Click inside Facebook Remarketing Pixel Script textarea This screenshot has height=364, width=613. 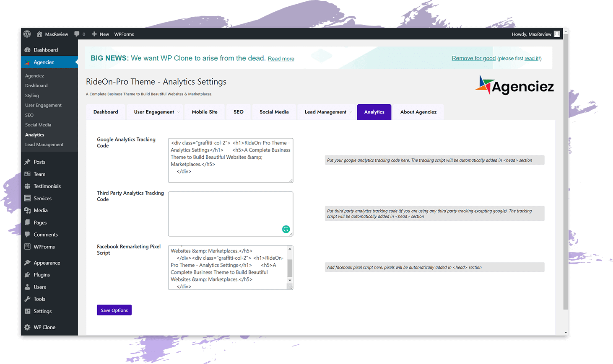pyautogui.click(x=231, y=268)
